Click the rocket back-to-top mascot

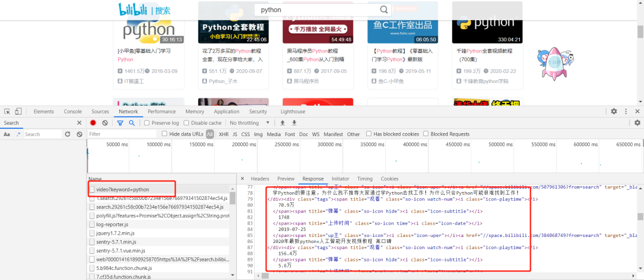point(555,63)
